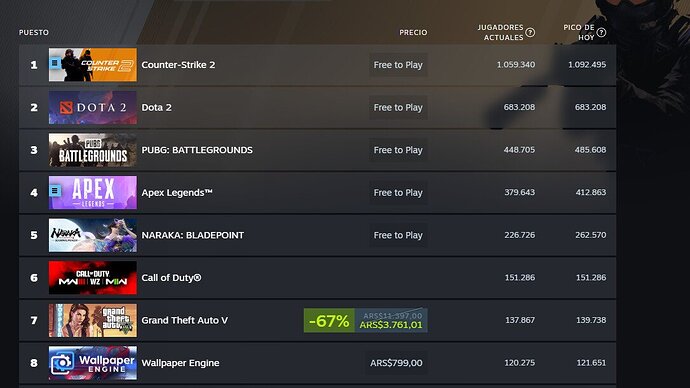Click the Pico de Hoy help question-mark icon
Viewport: 690px width, 388px height.
tap(601, 33)
